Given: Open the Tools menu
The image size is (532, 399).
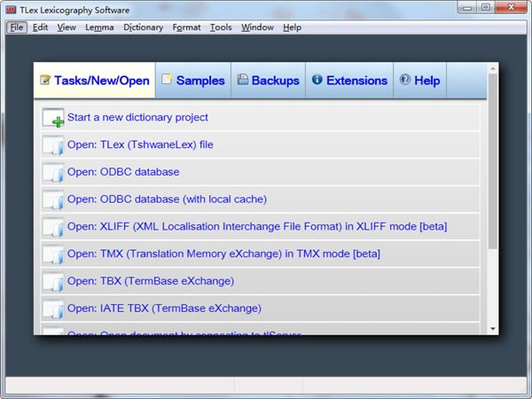Looking at the screenshot, I should coord(221,27).
